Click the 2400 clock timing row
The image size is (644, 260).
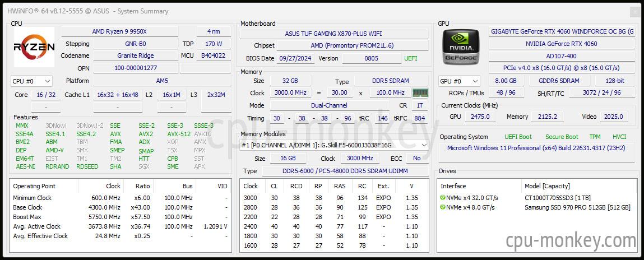[x=333, y=226]
